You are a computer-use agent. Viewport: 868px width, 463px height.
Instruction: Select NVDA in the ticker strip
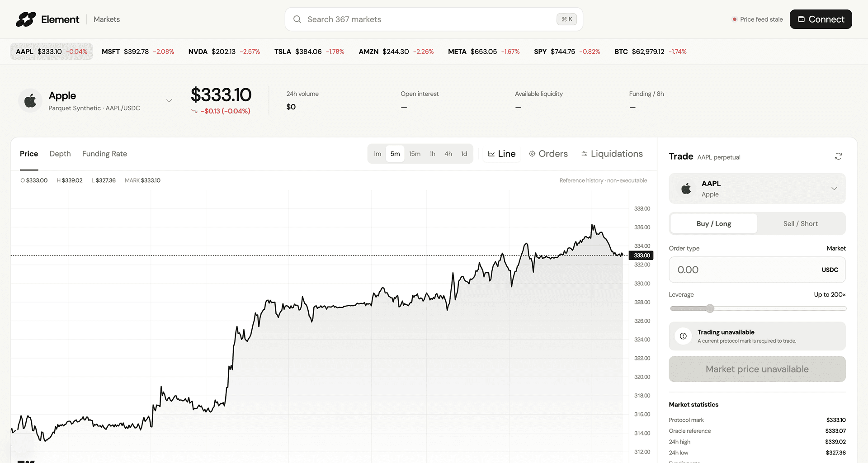pos(224,52)
